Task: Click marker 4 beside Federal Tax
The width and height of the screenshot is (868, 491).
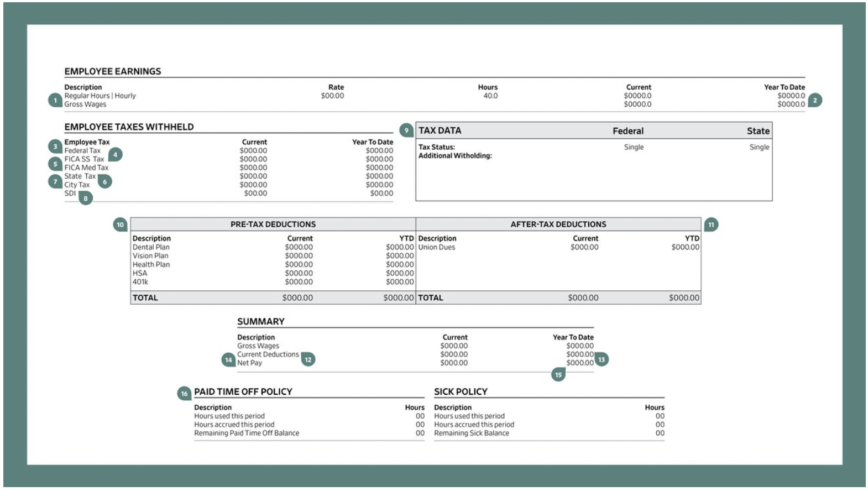Action: click(115, 154)
